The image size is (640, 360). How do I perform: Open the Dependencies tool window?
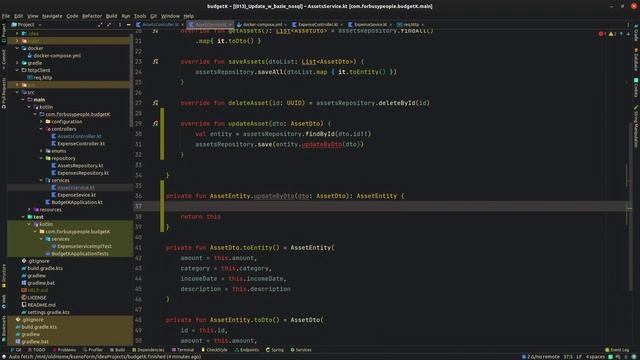coord(148,350)
